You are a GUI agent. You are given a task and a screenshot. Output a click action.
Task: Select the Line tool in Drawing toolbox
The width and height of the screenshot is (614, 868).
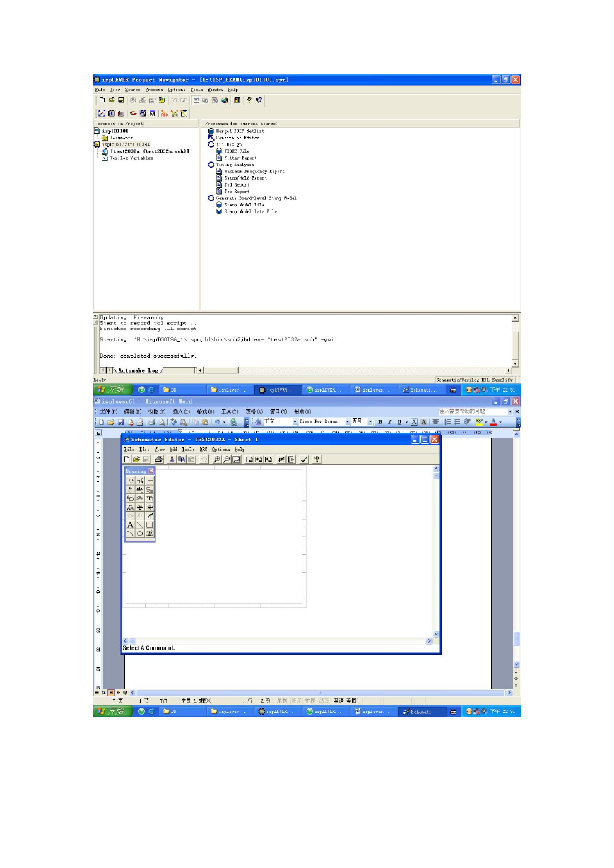click(x=140, y=525)
